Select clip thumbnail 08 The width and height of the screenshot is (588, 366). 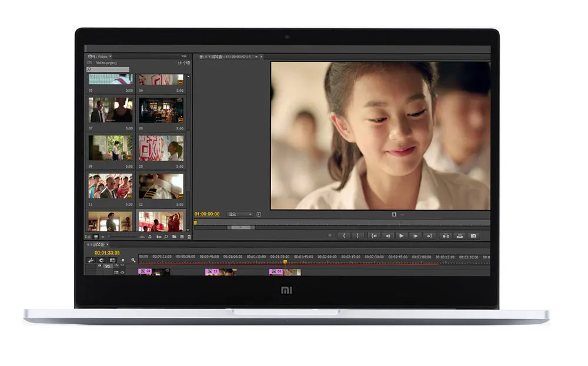coord(161,110)
